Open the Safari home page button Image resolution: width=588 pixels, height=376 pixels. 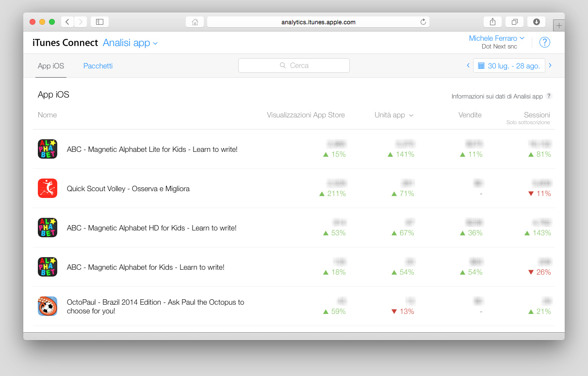[195, 22]
